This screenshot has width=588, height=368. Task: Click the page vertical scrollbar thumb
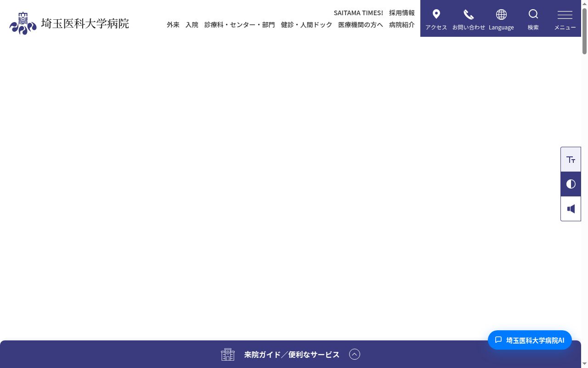tap(585, 31)
